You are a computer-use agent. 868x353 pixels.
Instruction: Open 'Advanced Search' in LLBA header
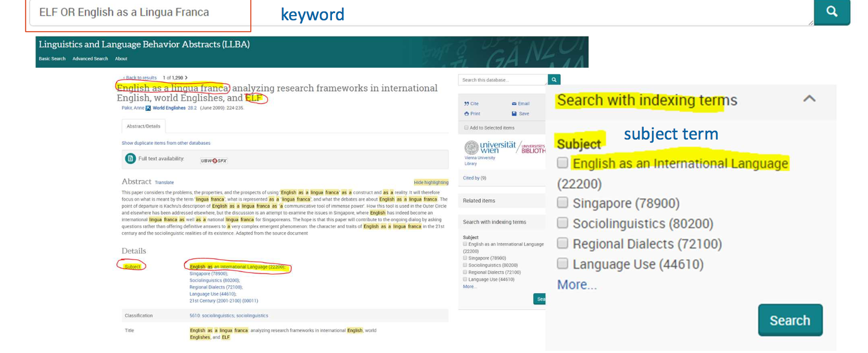pos(90,59)
